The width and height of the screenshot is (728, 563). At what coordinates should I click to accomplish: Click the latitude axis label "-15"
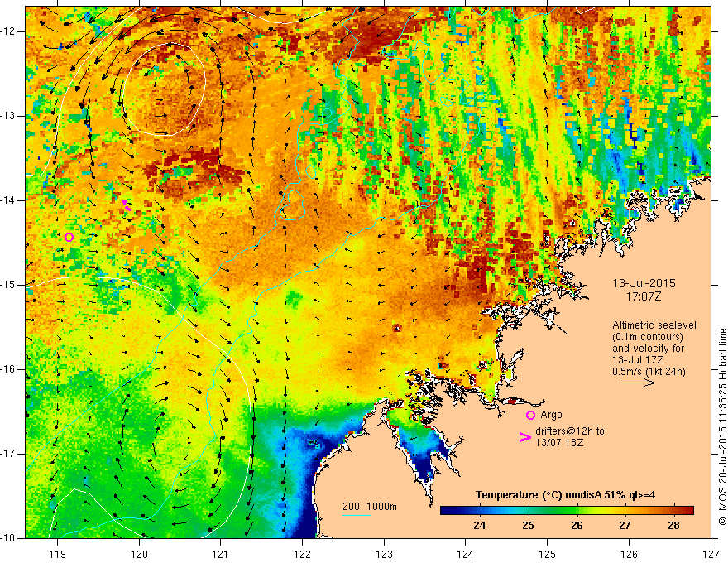point(8,285)
